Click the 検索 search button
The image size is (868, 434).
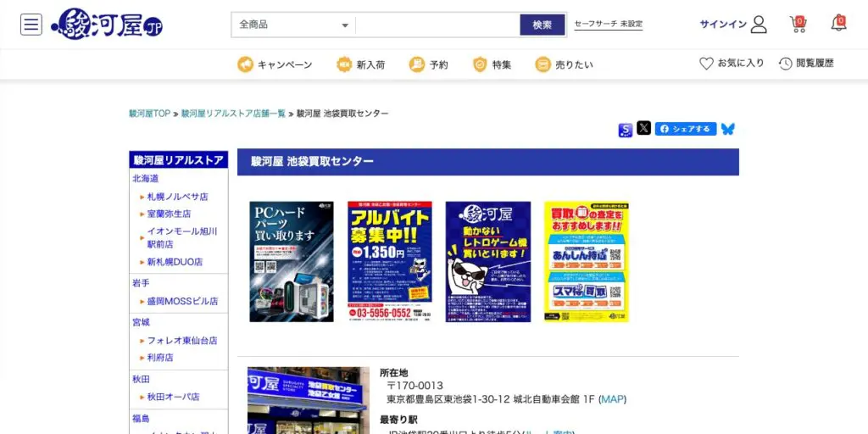[x=542, y=25]
